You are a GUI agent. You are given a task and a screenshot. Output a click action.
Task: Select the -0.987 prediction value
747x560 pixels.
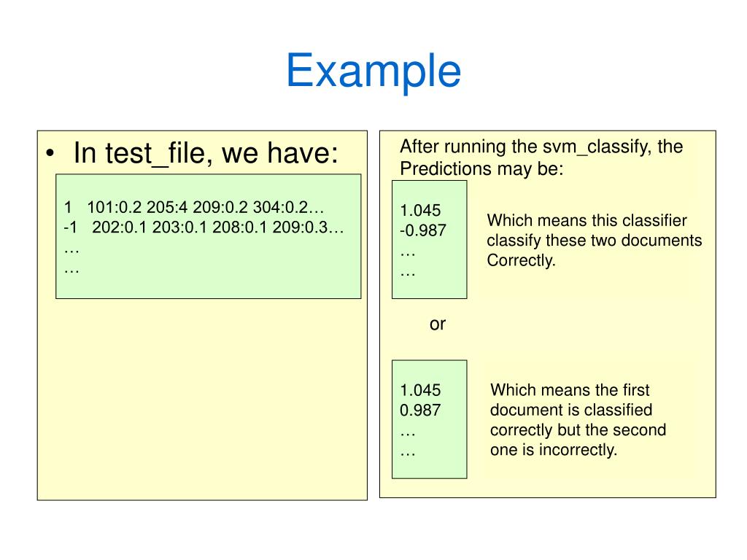423,230
